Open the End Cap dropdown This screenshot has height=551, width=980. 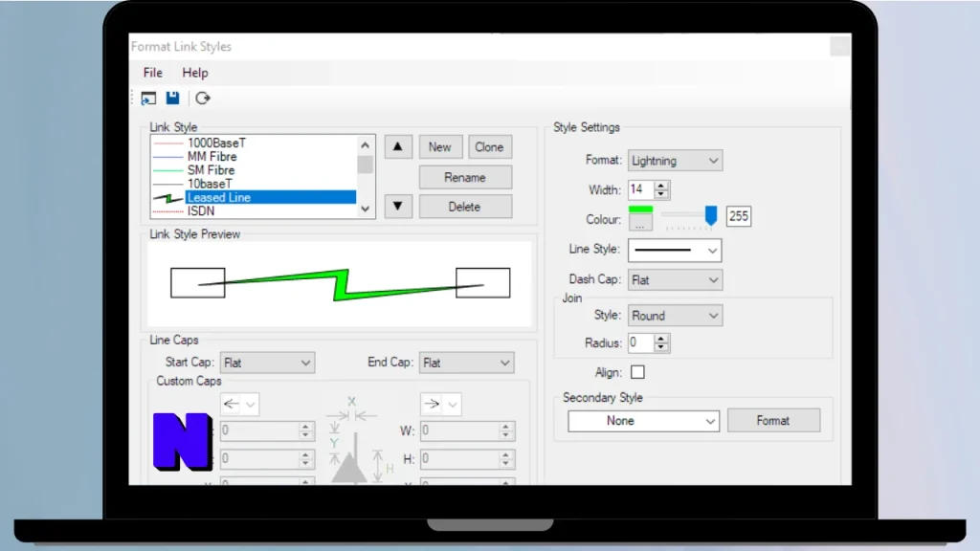pos(466,363)
